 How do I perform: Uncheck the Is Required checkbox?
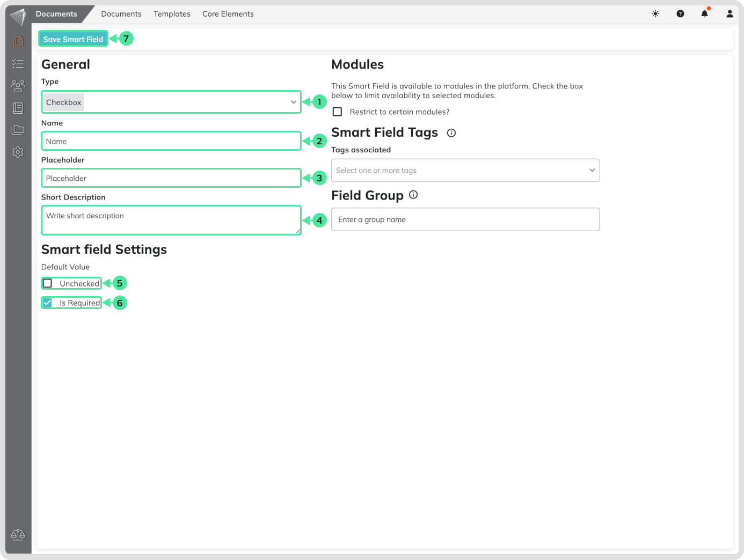point(48,303)
